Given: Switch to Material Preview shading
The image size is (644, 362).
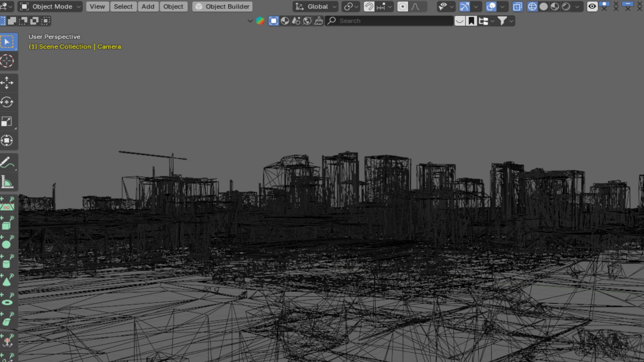Looking at the screenshot, I should pyautogui.click(x=555, y=6).
